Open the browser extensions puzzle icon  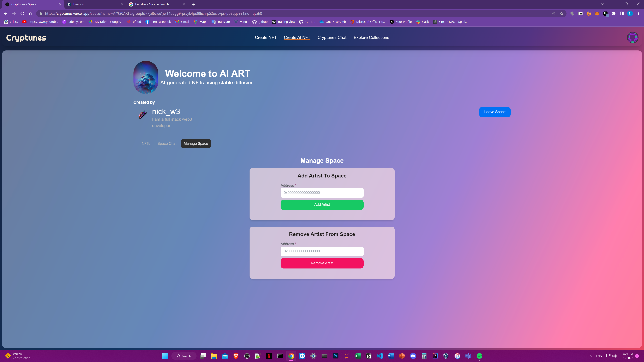tap(613, 13)
